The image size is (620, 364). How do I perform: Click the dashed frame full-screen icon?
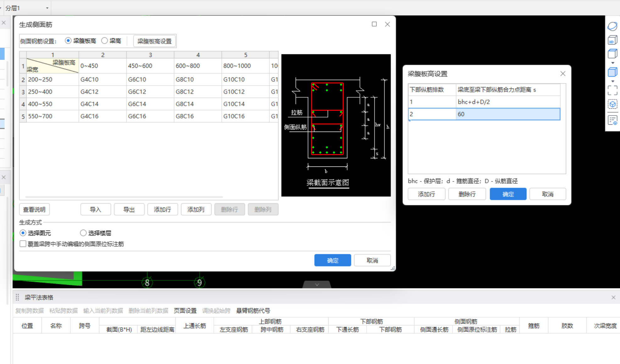612,90
